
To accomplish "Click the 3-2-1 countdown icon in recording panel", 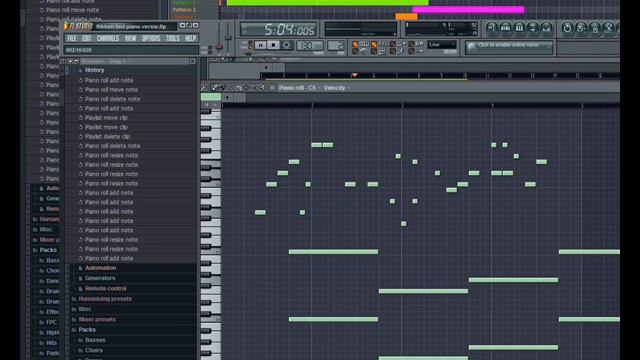I will click(x=383, y=44).
